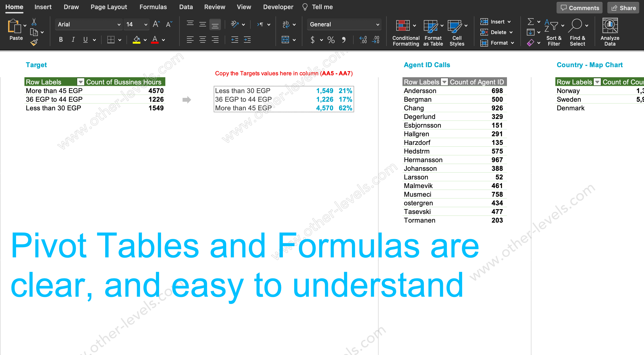Open Analyze Data
The height and width of the screenshot is (355, 644).
(610, 32)
